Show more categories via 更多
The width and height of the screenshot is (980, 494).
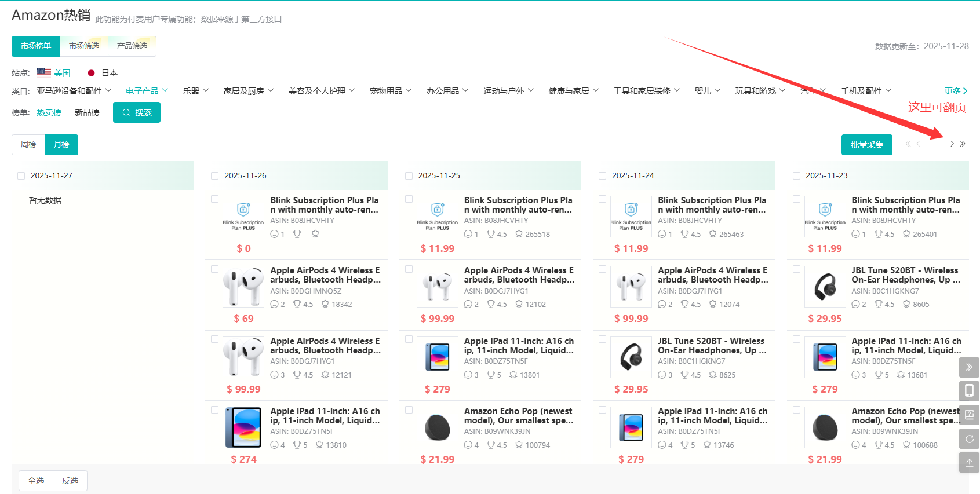pos(956,91)
